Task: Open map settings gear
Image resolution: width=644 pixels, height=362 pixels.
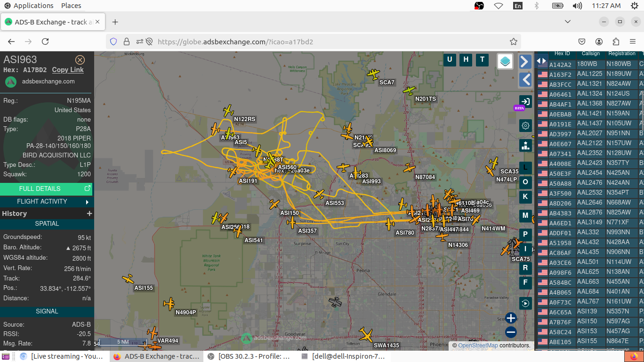Action: click(525, 125)
